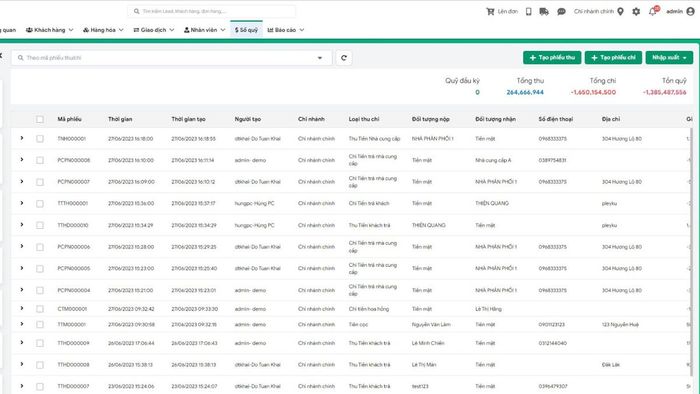Click in the global search field
Viewport: 700px width, 394px height.
pyautogui.click(x=212, y=11)
